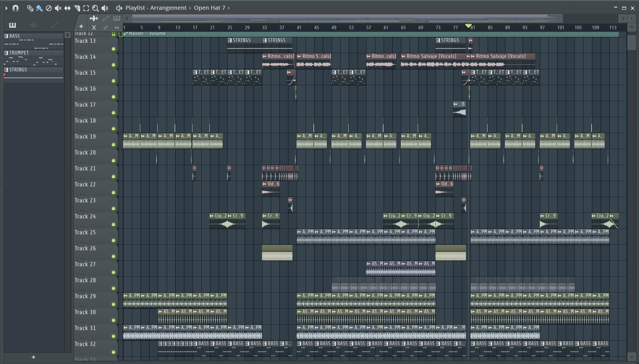The height and width of the screenshot is (364, 639).
Task: Click speaker icon left of Playlist title
Action: click(x=119, y=8)
